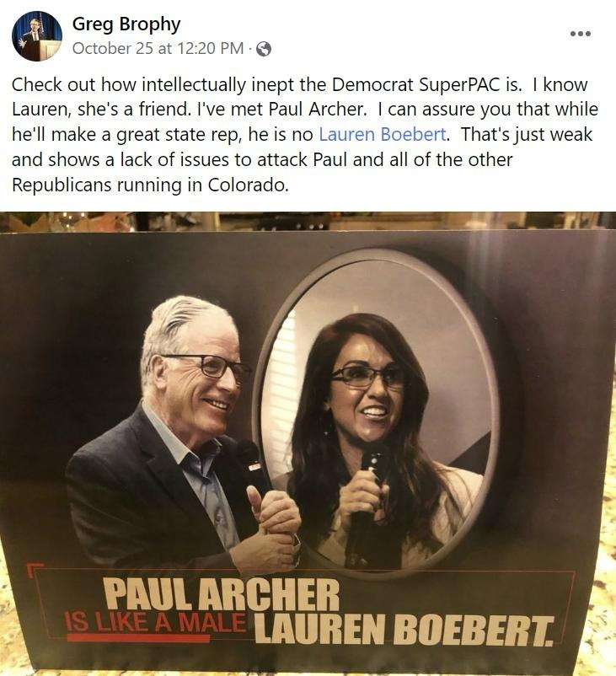The height and width of the screenshot is (676, 616).
Task: Open the three-dot post options menu
Action: 581,34
